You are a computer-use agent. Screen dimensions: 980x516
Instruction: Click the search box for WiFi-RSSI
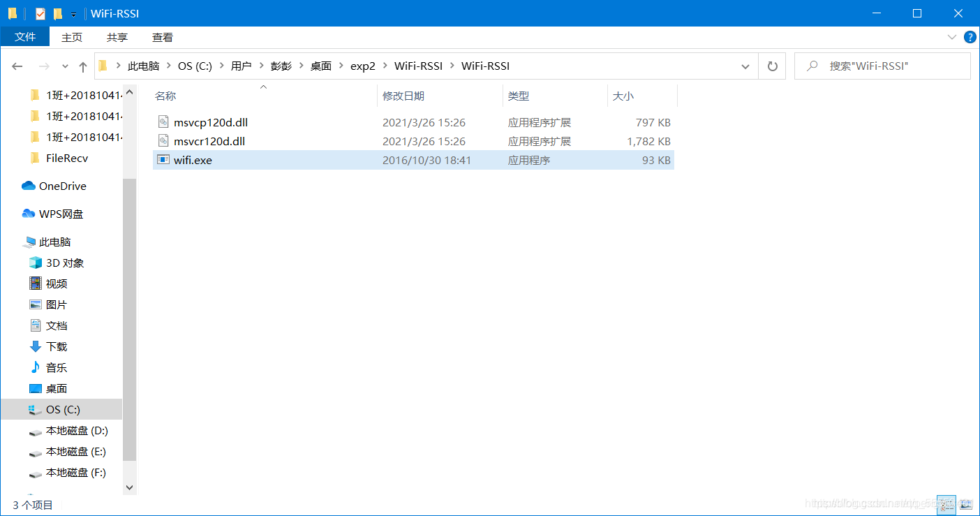[x=882, y=66]
